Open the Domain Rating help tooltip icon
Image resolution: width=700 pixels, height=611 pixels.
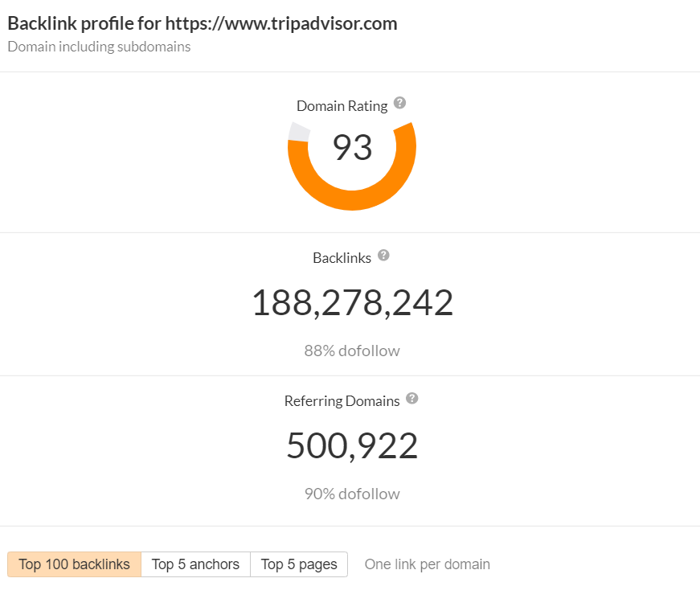399,103
